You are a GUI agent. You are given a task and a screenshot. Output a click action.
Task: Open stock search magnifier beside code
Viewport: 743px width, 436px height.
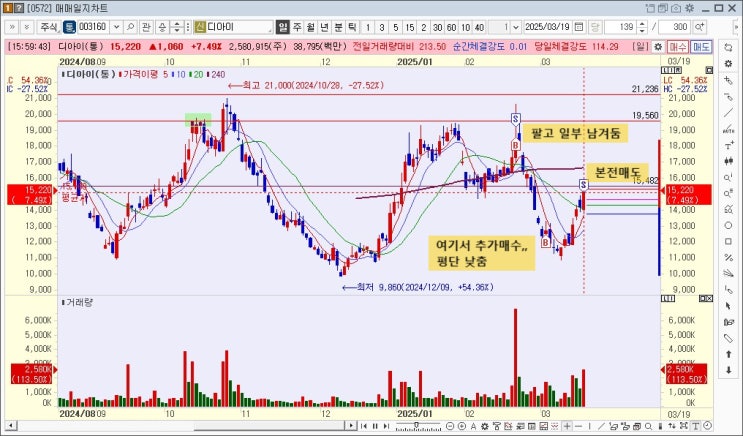coord(131,27)
